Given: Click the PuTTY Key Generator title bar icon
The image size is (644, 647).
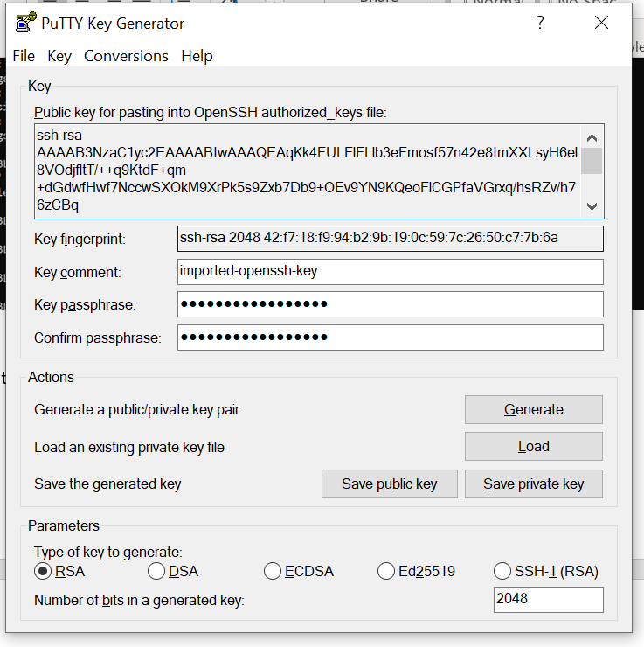Looking at the screenshot, I should click(25, 23).
